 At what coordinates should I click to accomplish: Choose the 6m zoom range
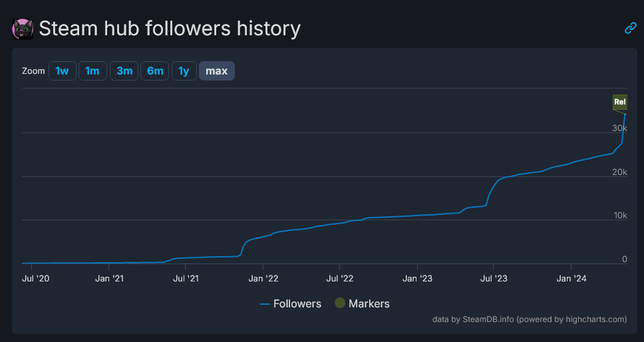pos(155,71)
